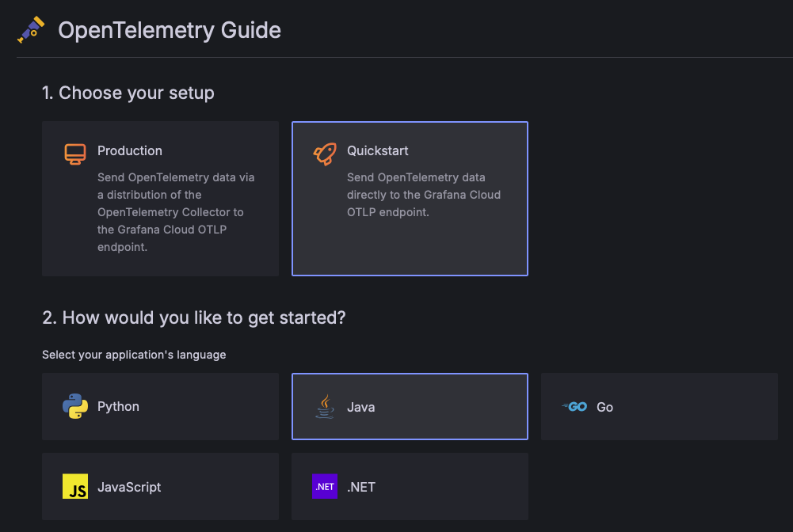Click the 'Choose your setup' heading
The height and width of the screenshot is (532, 793).
pyautogui.click(x=128, y=93)
